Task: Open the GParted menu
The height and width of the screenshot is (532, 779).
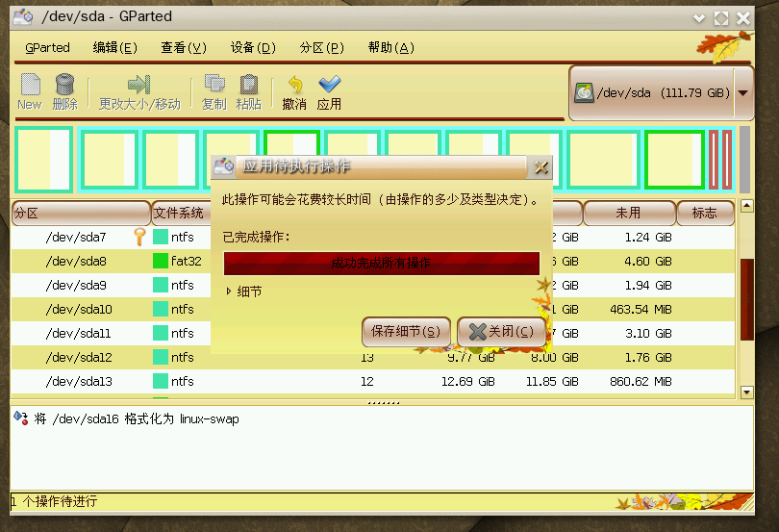Action: [x=47, y=48]
